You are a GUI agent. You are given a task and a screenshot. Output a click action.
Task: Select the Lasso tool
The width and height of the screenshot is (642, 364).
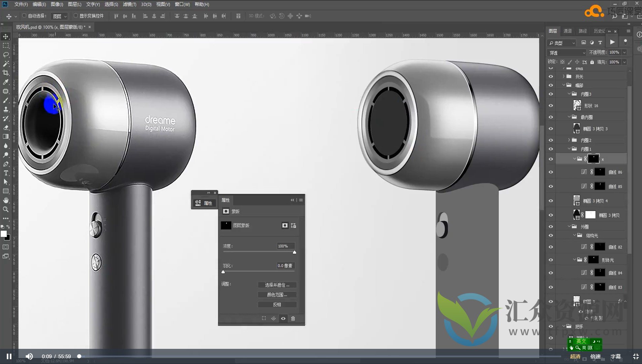point(6,55)
